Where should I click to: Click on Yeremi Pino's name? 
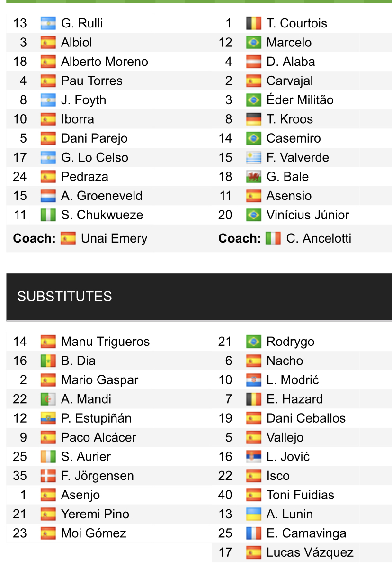[x=95, y=515]
